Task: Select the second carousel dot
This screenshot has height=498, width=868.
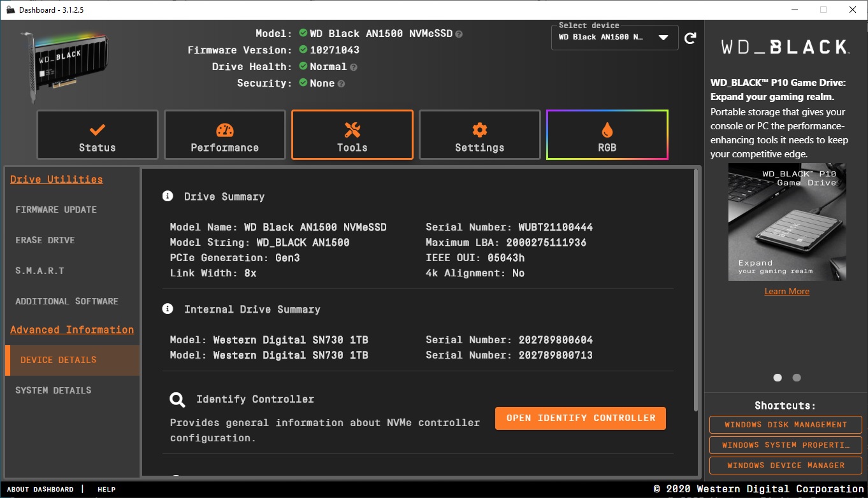Action: [797, 378]
